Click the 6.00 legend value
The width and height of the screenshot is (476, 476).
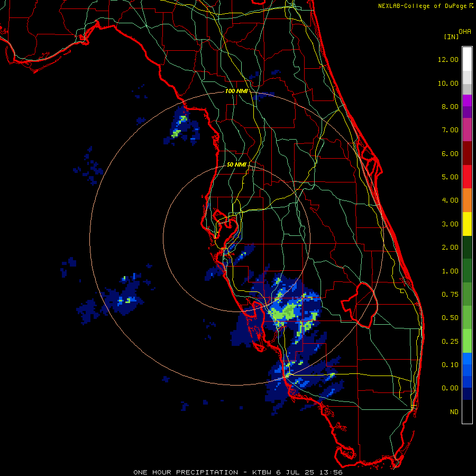point(450,153)
